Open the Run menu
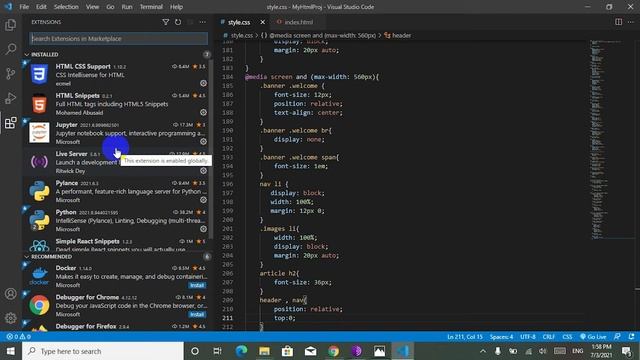This screenshot has height=360, width=640. [127, 7]
